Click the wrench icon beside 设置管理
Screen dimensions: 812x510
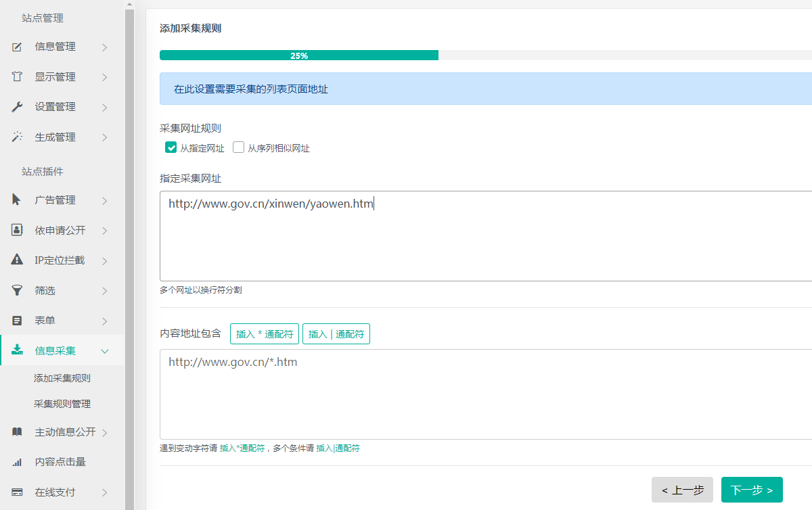18,107
